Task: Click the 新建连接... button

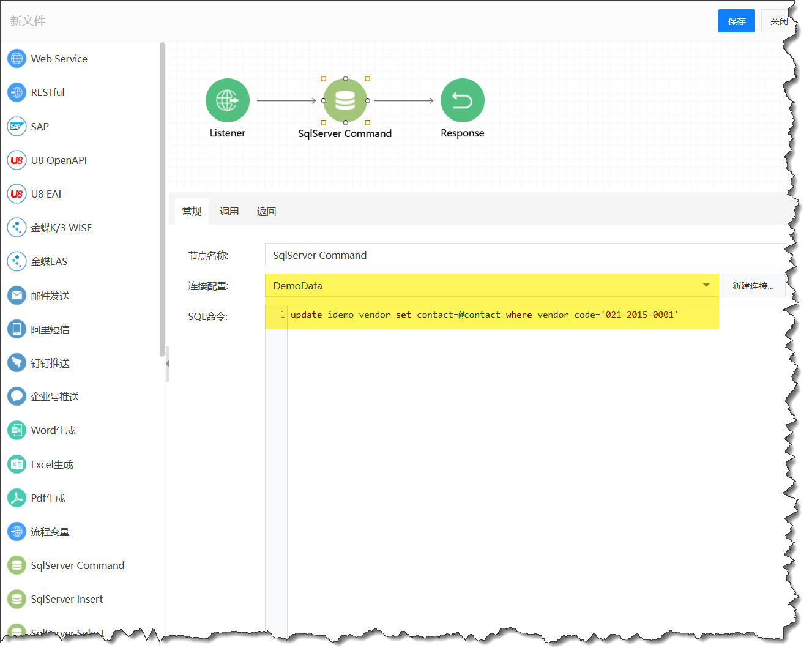Action: (x=753, y=286)
